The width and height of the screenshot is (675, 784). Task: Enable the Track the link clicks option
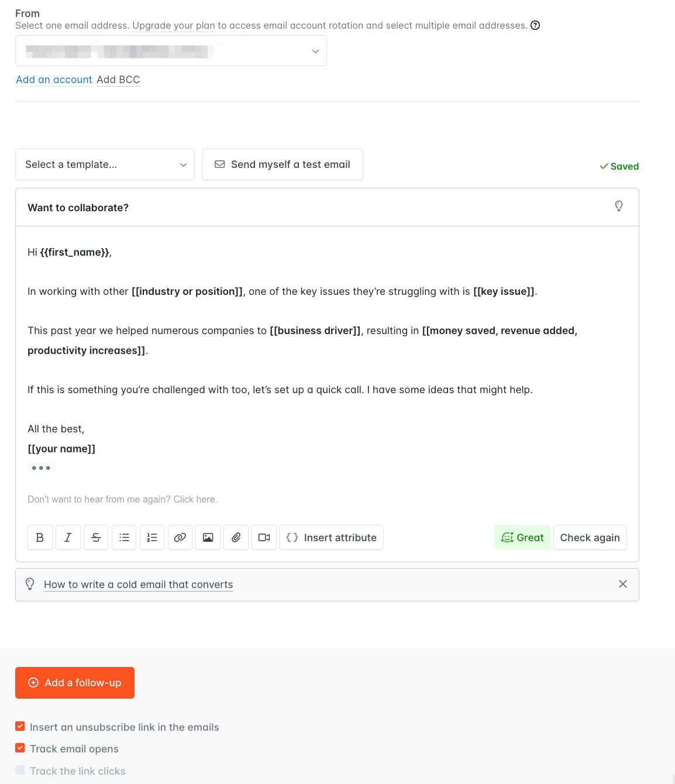point(20,770)
